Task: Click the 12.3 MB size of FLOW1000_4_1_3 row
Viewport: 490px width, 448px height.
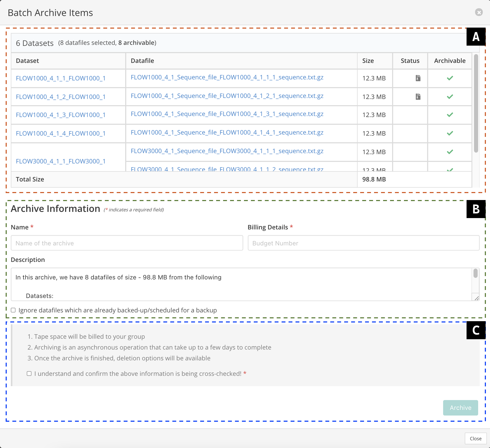Action: coord(374,115)
